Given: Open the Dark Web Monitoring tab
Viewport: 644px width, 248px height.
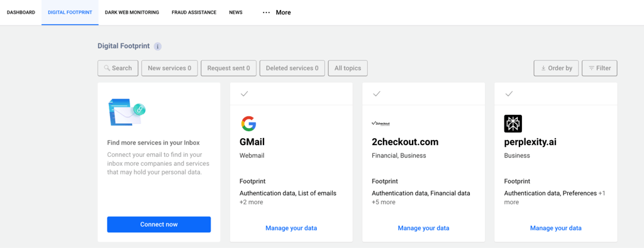Looking at the screenshot, I should coord(132,13).
